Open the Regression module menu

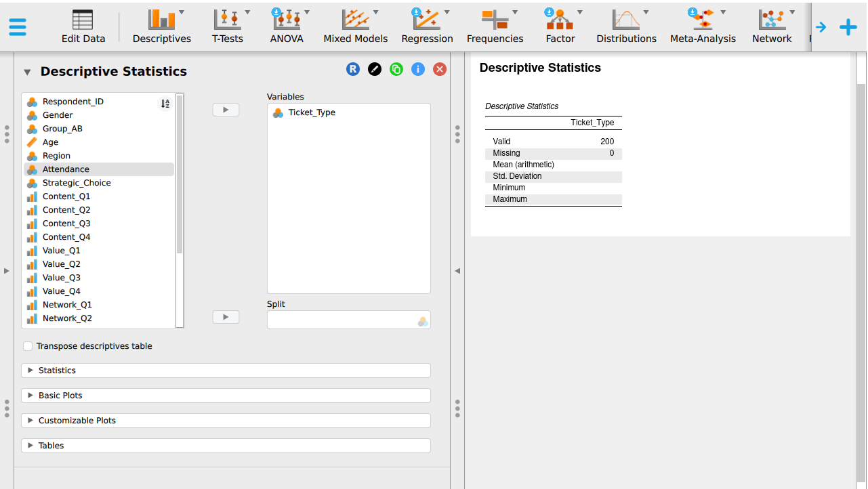click(427, 27)
